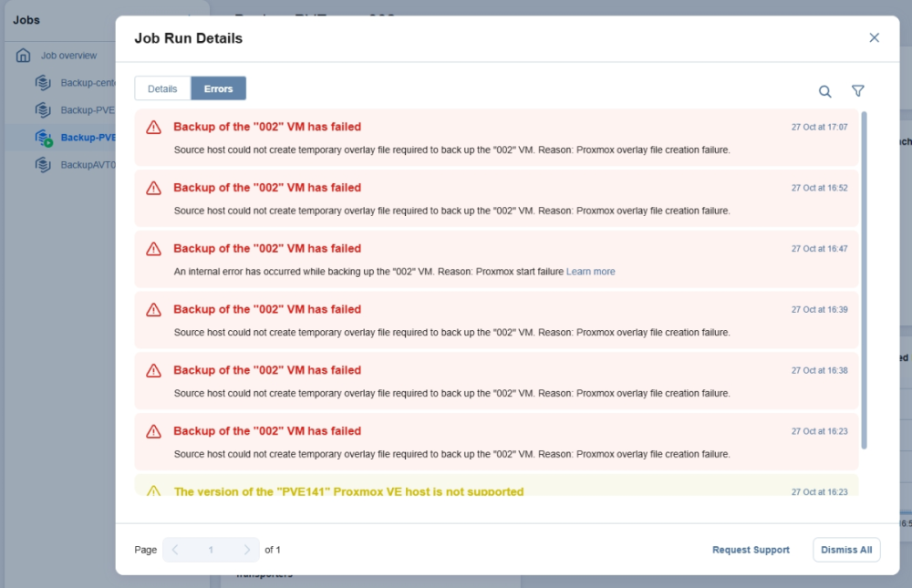Click the 27 Oct at 17:07 timestamp
Viewport: 912px width, 588px height.
pos(819,127)
